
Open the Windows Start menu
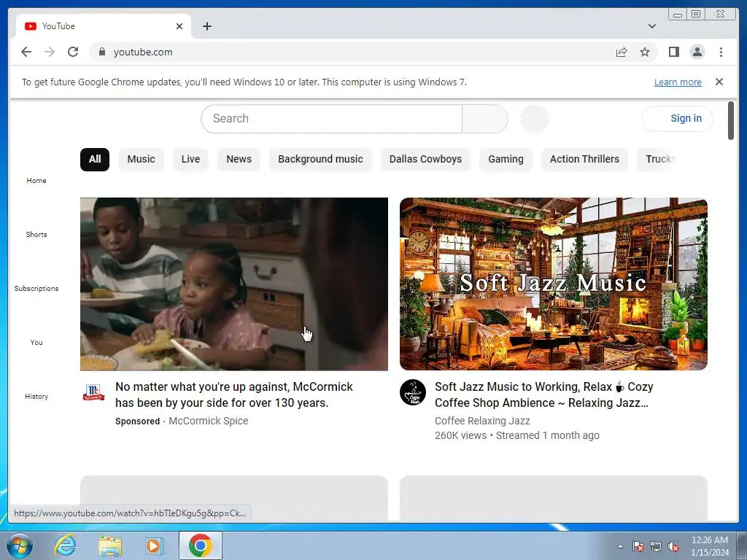coord(20,545)
